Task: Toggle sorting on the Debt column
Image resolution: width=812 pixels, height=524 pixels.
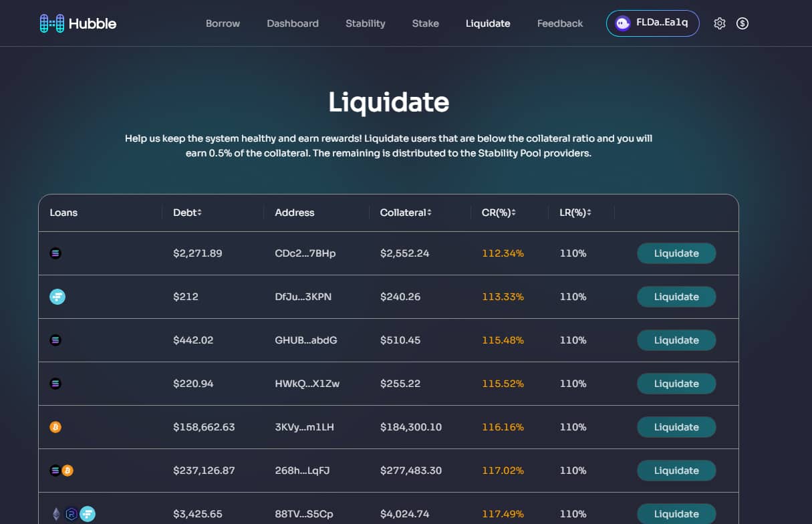Action: [200, 212]
